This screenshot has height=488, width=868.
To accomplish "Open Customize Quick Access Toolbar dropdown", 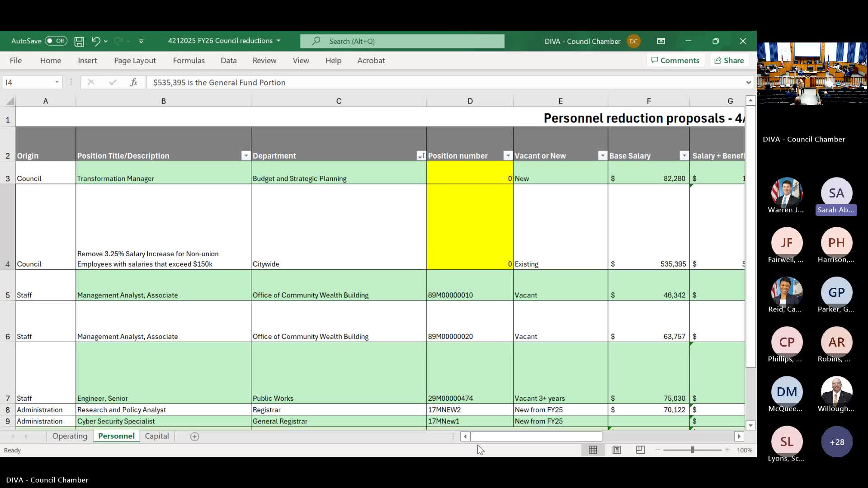I will 141,41.
